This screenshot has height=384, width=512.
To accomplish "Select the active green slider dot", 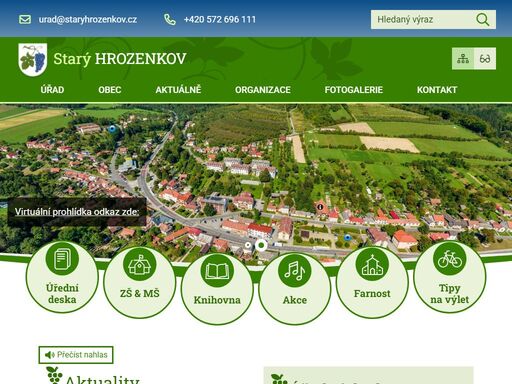I will (261, 245).
